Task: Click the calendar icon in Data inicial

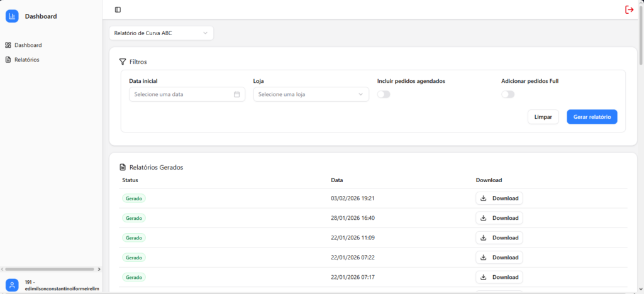Action: click(237, 94)
